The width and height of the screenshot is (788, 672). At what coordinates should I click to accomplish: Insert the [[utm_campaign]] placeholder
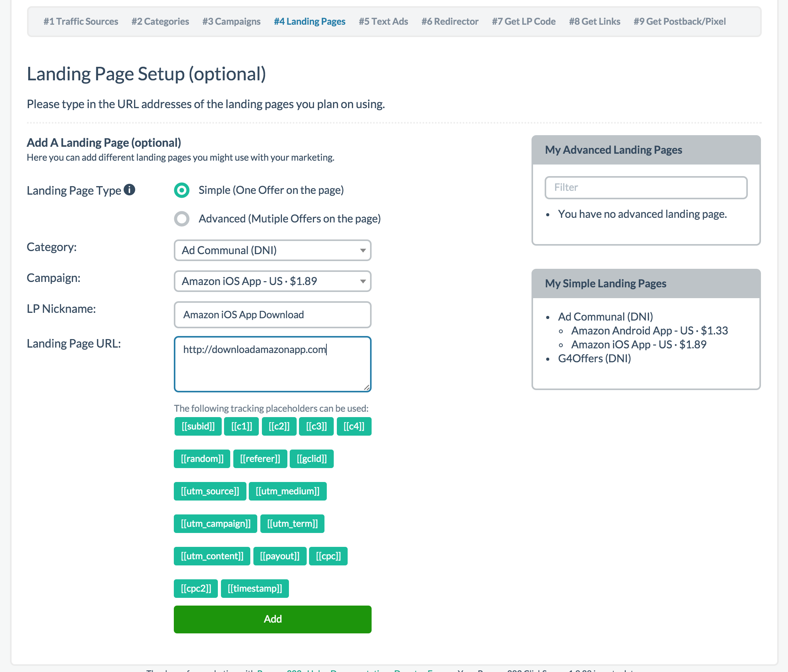click(215, 523)
